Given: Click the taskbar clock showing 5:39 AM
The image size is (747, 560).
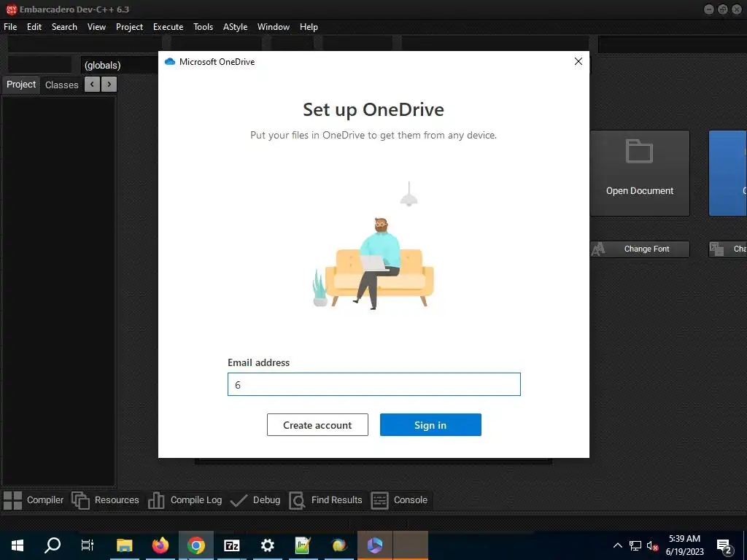Looking at the screenshot, I should coord(684,545).
